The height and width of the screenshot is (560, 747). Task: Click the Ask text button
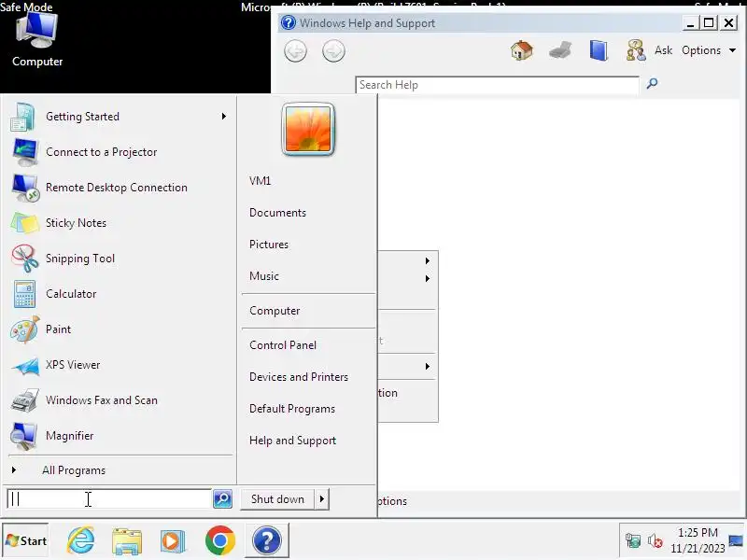[x=663, y=50]
